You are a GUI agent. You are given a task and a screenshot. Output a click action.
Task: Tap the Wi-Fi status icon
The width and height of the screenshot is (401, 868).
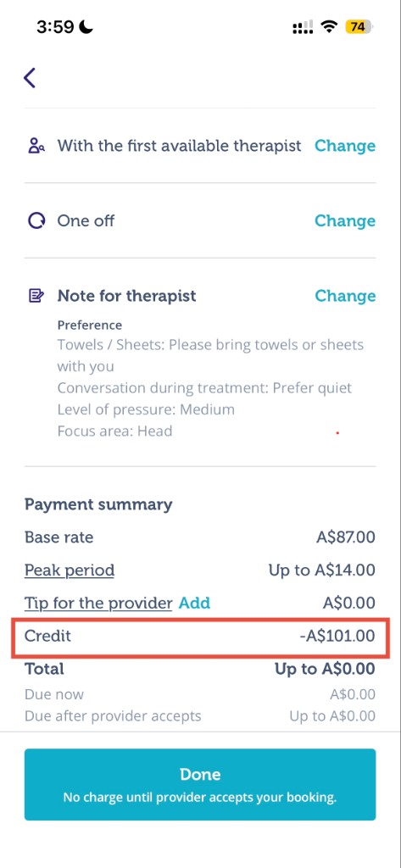(330, 26)
